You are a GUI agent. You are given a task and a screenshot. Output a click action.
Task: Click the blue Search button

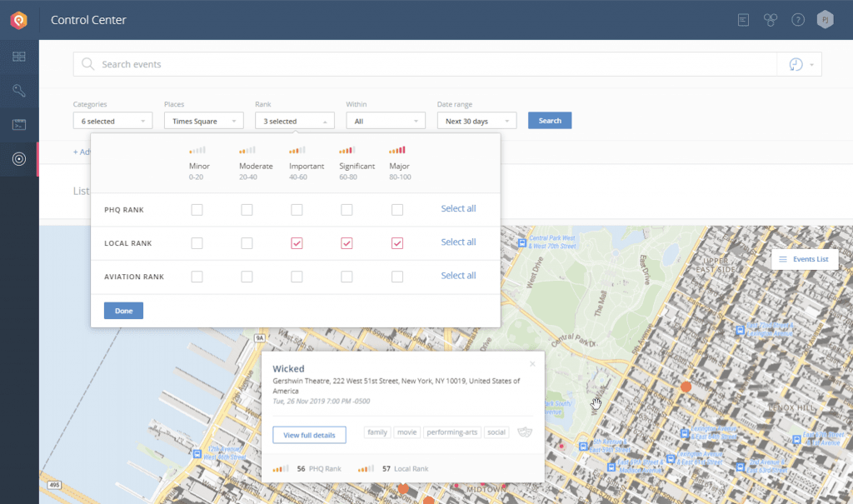point(550,121)
